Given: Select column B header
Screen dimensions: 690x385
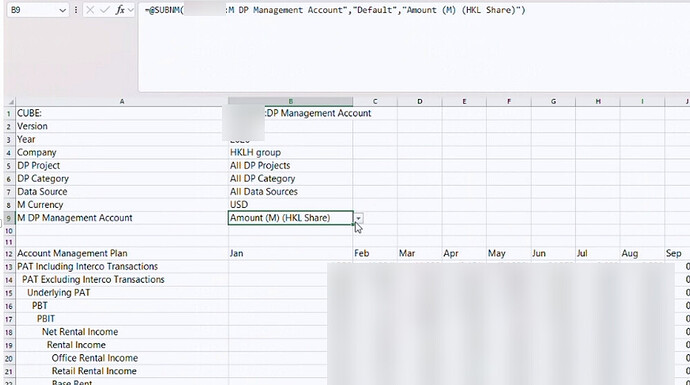Looking at the screenshot, I should pyautogui.click(x=290, y=102).
